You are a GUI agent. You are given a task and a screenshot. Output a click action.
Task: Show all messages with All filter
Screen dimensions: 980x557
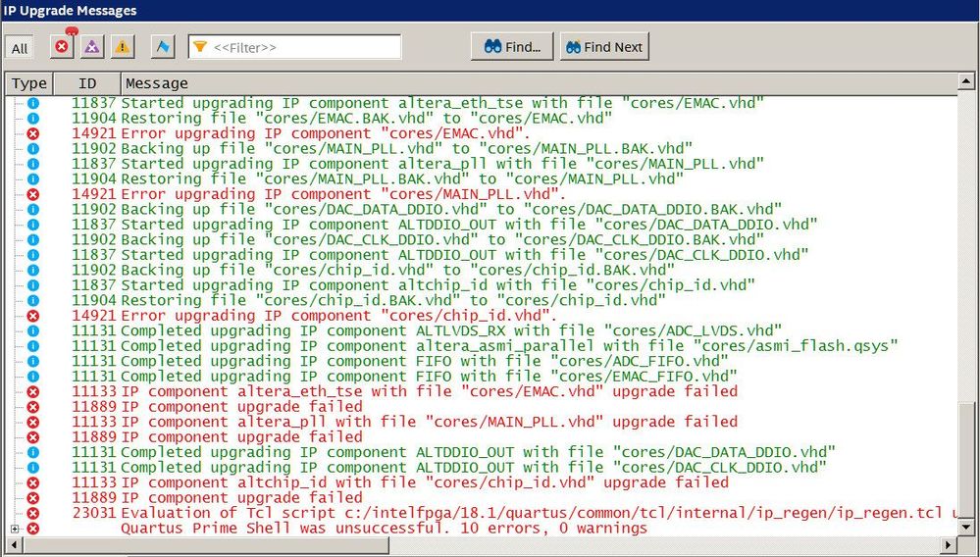point(20,48)
